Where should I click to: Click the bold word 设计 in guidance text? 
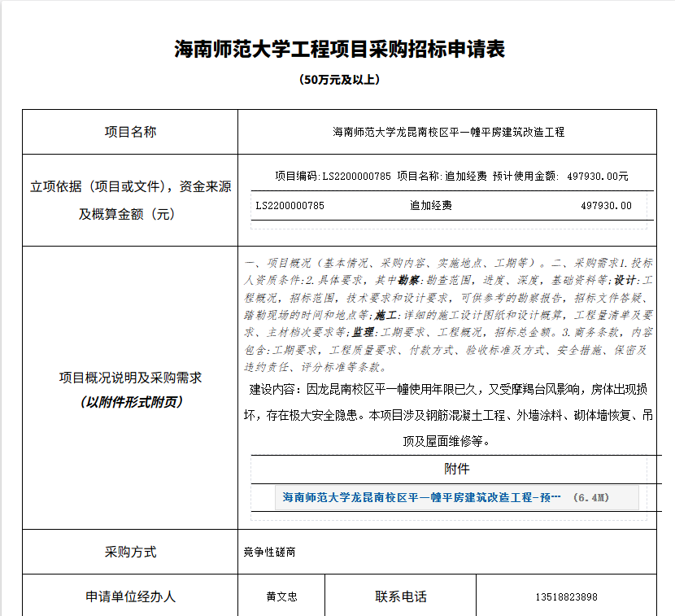(x=625, y=281)
